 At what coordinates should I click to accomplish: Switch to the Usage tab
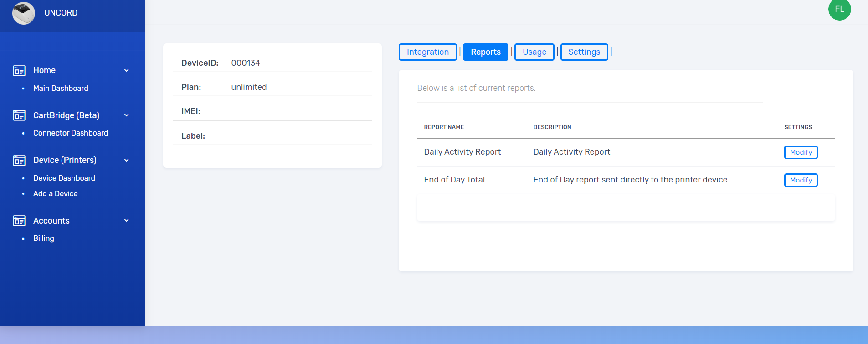pyautogui.click(x=534, y=52)
